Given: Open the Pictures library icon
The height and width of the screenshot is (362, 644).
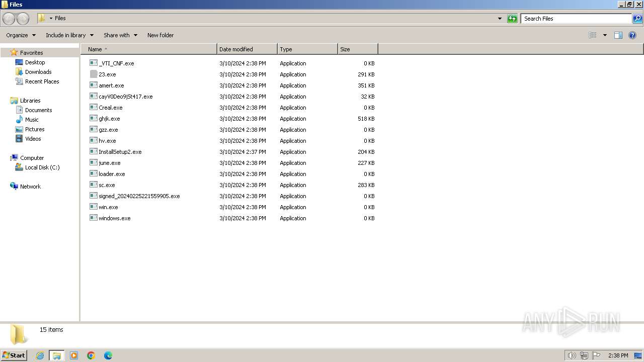Looking at the screenshot, I should coord(19,129).
